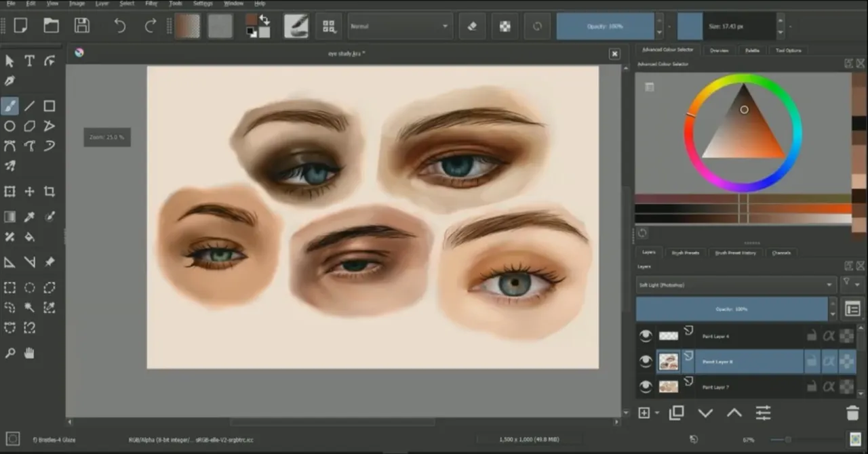Switch to the Tool Options tab

(788, 50)
